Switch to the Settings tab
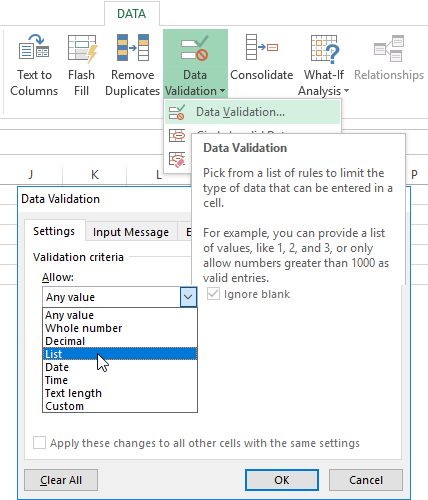This screenshot has width=428, height=500. click(x=54, y=231)
